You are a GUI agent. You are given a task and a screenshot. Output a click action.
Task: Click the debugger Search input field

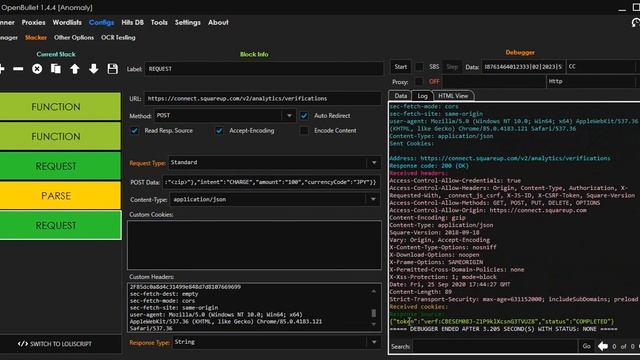tap(495, 346)
